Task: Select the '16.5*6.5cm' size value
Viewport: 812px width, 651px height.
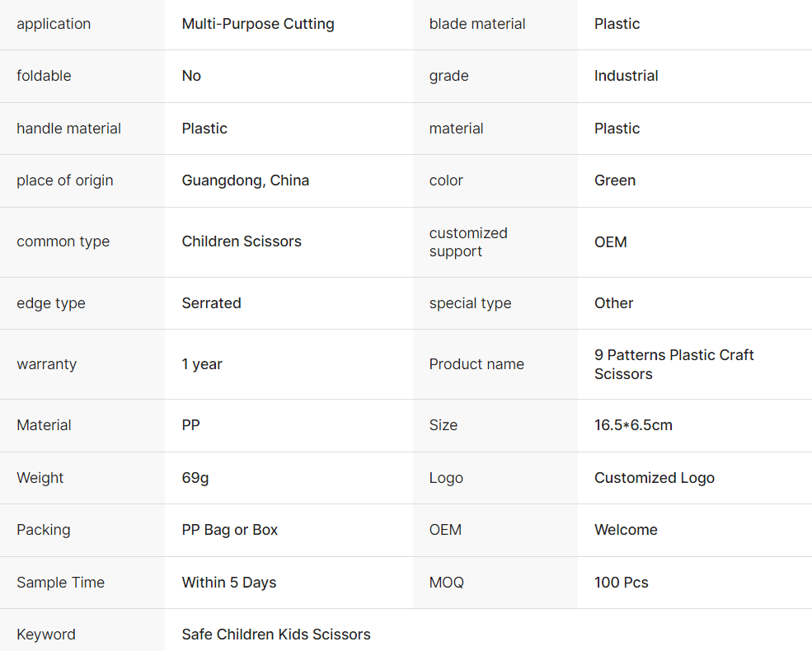Action: 633,425
